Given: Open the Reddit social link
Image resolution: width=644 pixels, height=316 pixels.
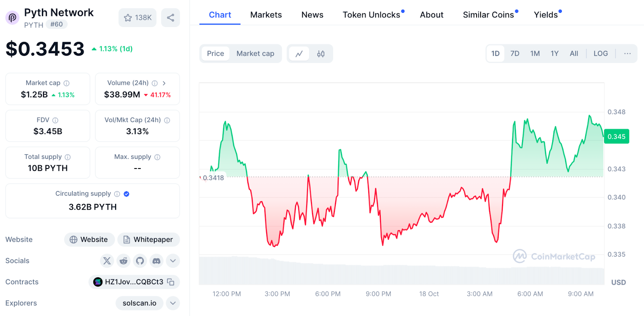Looking at the screenshot, I should click(x=124, y=261).
